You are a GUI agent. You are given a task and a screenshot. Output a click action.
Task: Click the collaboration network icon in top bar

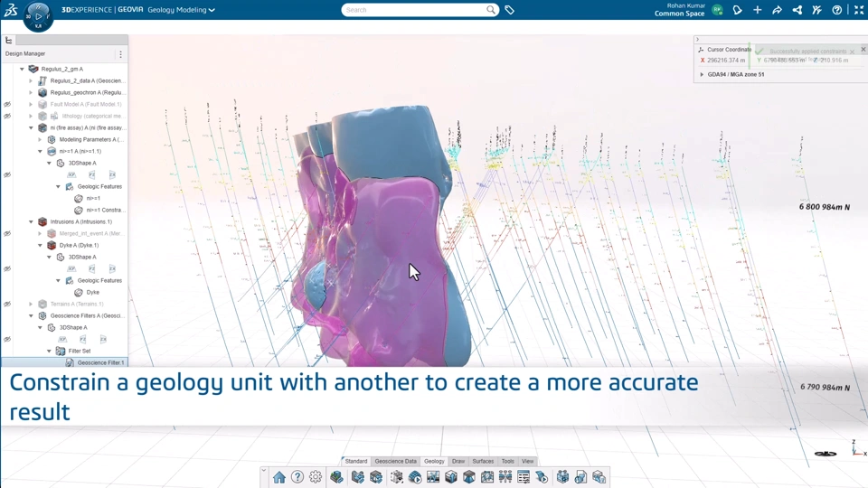click(797, 10)
